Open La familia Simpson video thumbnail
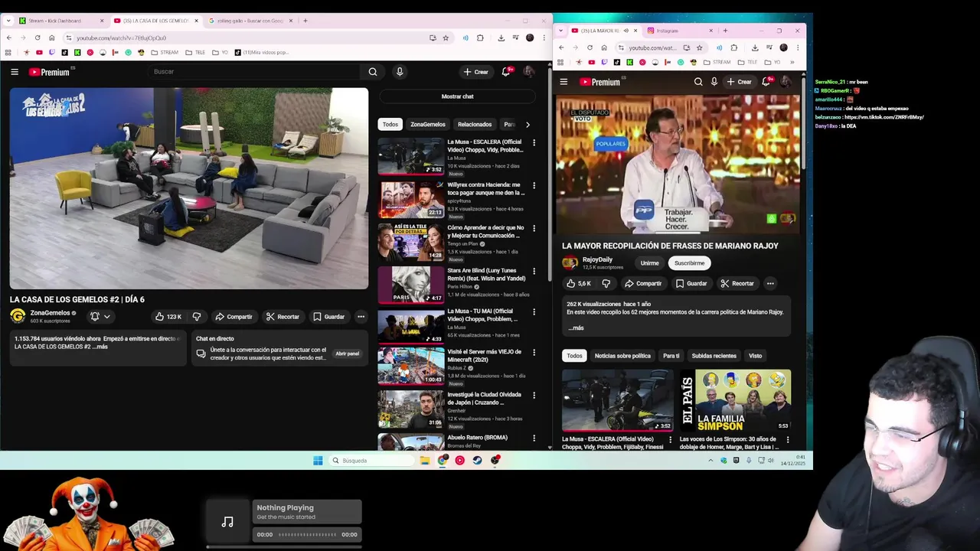The image size is (980, 551). point(734,400)
